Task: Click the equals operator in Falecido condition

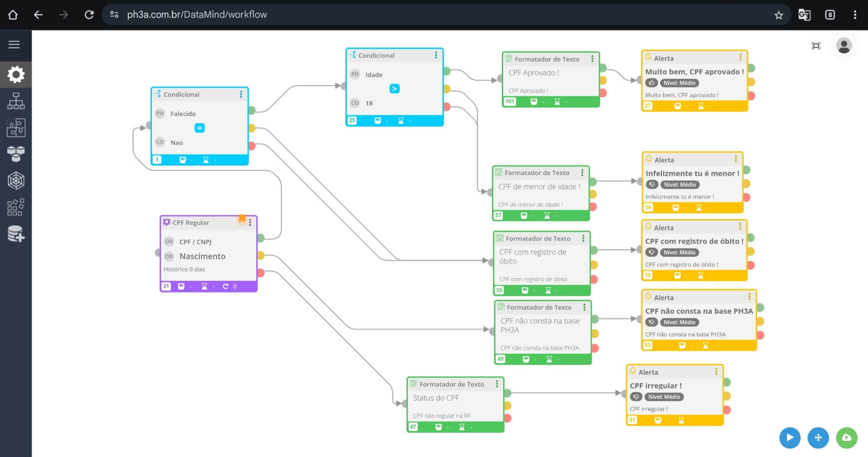Action: click(199, 128)
